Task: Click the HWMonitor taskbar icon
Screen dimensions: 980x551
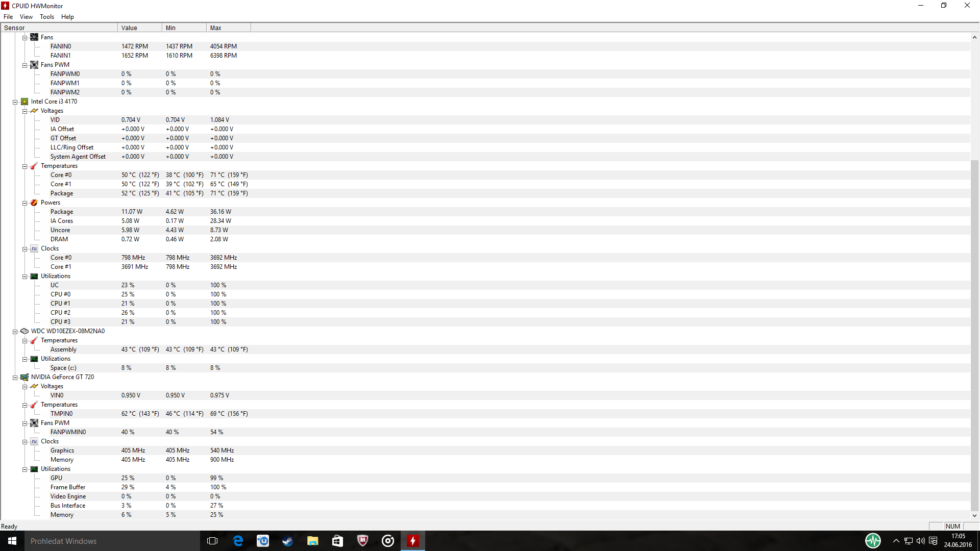Action: click(x=413, y=541)
